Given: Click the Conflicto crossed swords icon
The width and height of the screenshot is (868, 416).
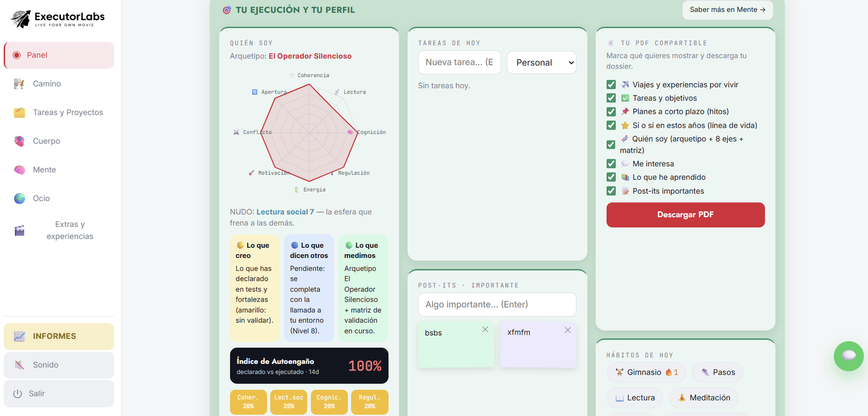Looking at the screenshot, I should pyautogui.click(x=236, y=132).
